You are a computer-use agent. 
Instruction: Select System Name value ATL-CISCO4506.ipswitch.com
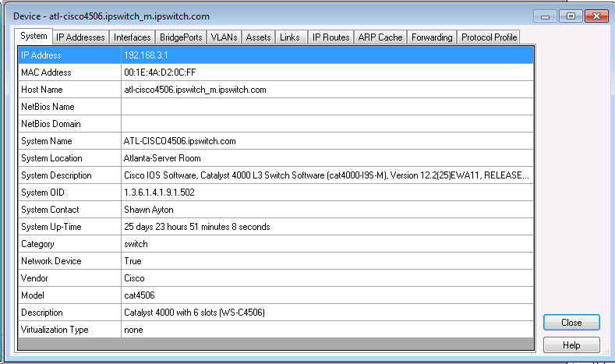327,141
